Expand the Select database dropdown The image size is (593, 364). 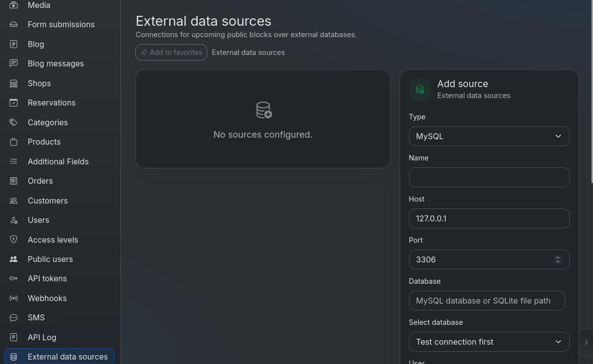click(x=489, y=342)
